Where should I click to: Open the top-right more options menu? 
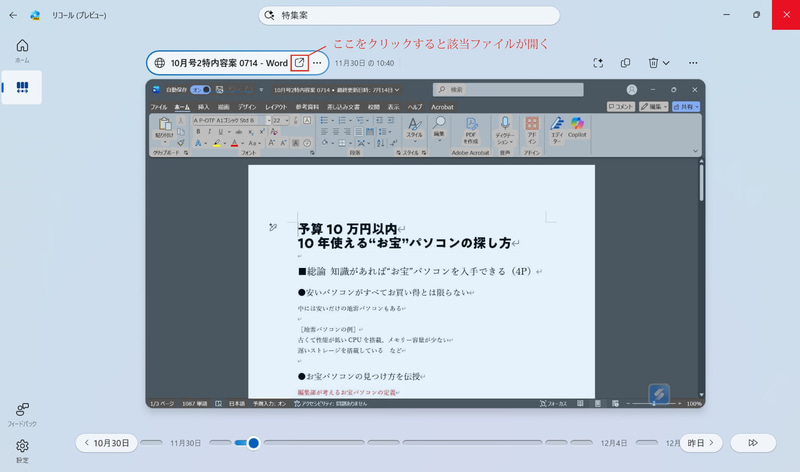693,63
